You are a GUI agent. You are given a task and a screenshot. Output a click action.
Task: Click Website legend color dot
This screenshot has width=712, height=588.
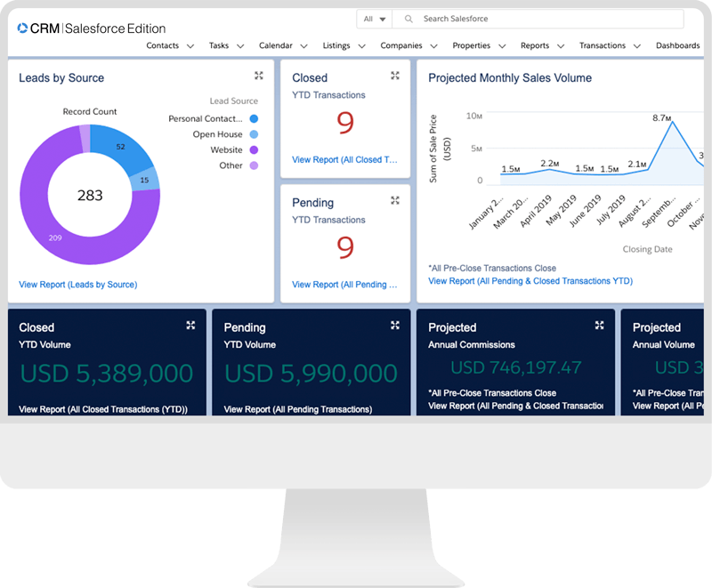(x=254, y=149)
